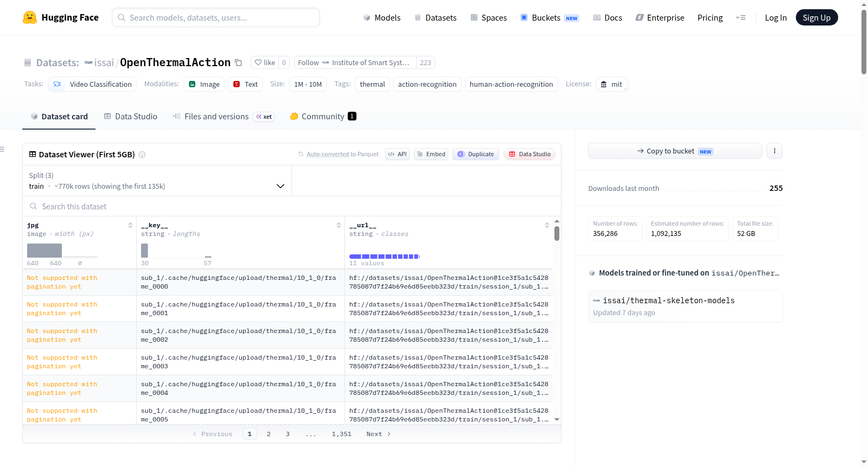Click the human-action-recognition tag
The image size is (868, 467).
coord(512,84)
